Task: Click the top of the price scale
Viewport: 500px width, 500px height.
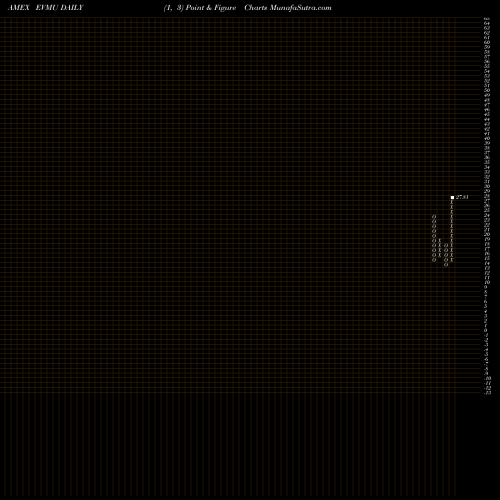Action: tap(487, 19)
